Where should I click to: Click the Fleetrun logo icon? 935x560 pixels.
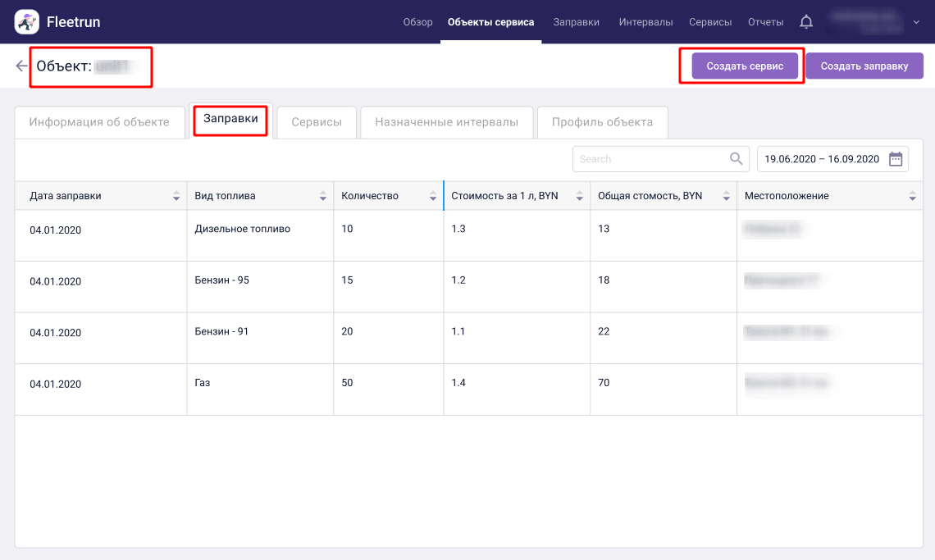click(x=27, y=22)
